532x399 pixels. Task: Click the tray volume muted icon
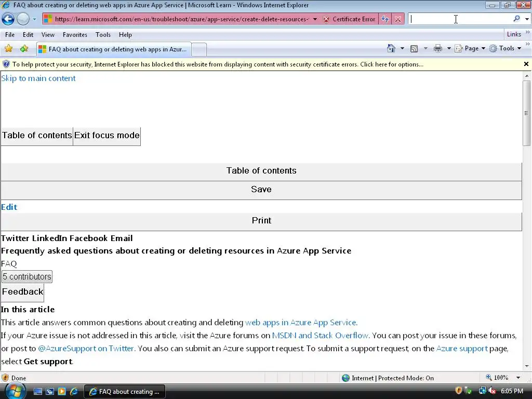point(491,391)
